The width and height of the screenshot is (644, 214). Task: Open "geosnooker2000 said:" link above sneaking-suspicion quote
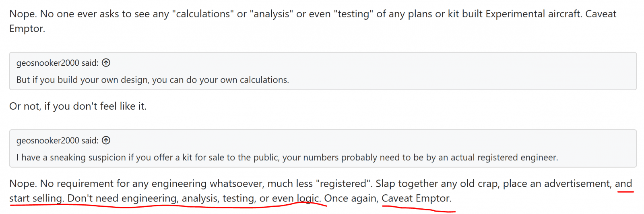click(x=57, y=141)
